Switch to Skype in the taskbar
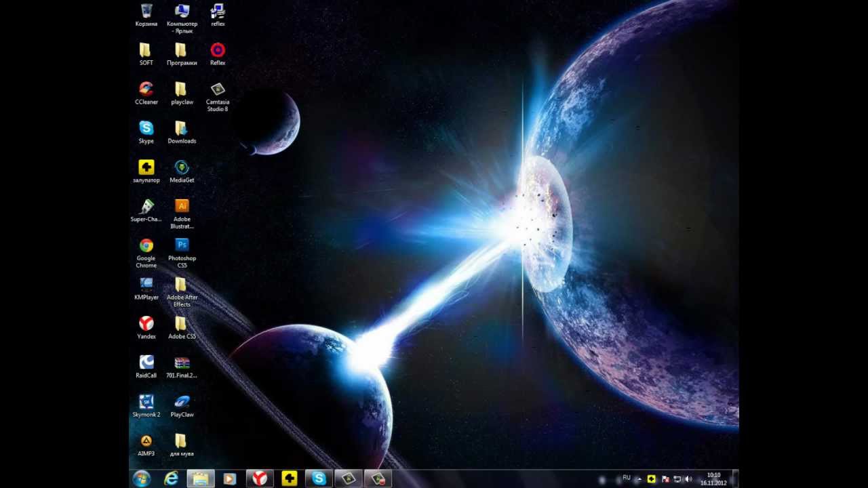 click(x=319, y=479)
